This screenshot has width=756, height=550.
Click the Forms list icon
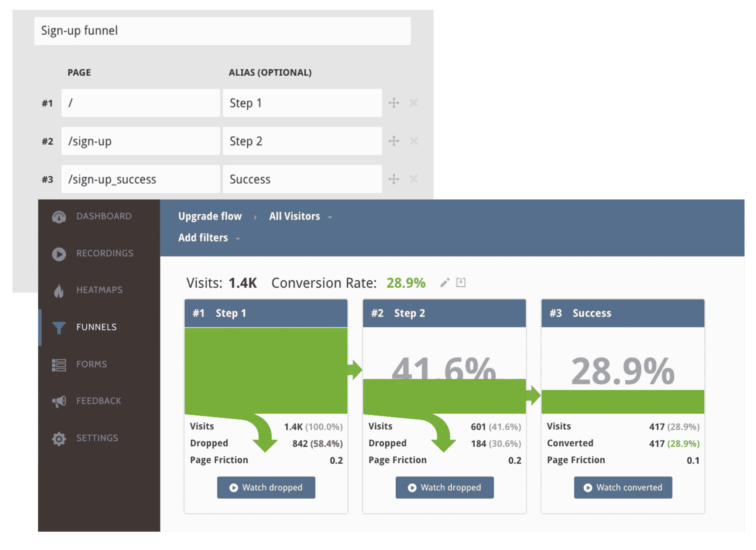point(59,365)
